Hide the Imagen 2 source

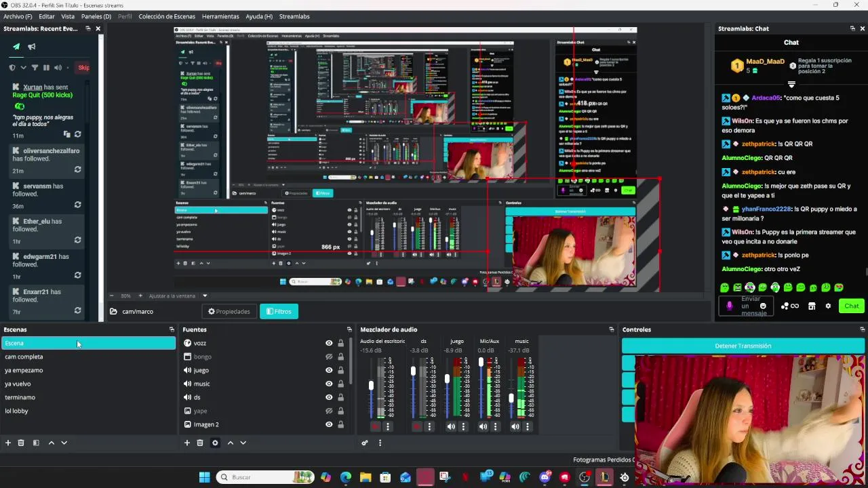329,424
